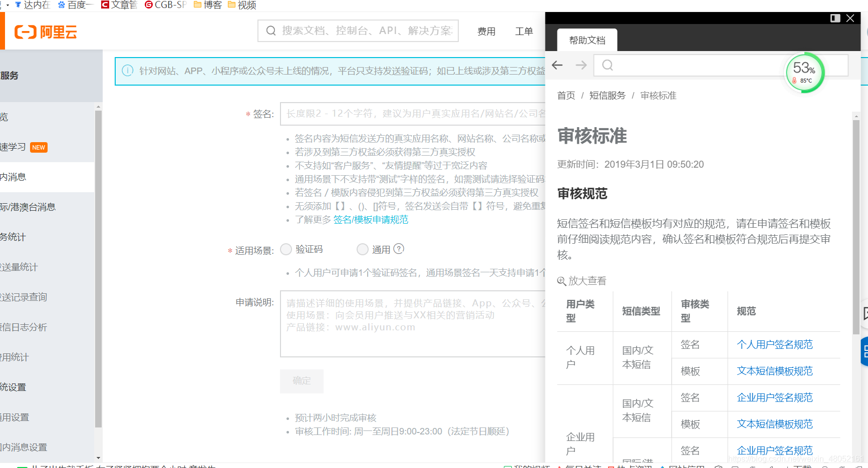Click the 审核规范 subheading

[x=582, y=194]
